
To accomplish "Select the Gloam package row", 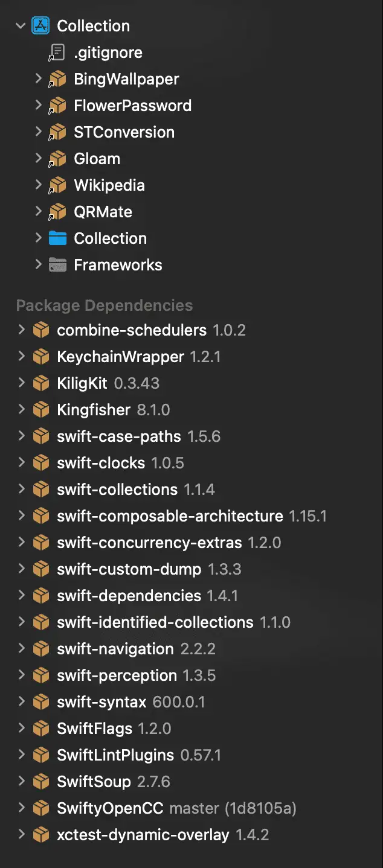I will (x=97, y=159).
